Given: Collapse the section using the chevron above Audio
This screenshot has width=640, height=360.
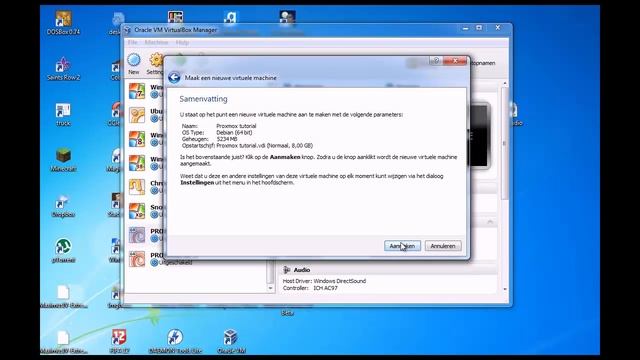Looking at the screenshot, I should tap(490, 222).
